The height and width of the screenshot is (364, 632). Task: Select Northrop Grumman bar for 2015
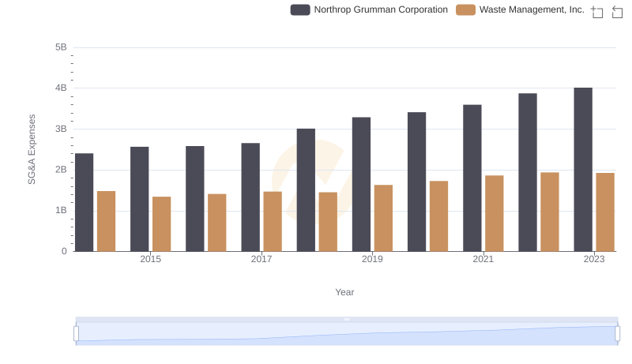tap(140, 199)
